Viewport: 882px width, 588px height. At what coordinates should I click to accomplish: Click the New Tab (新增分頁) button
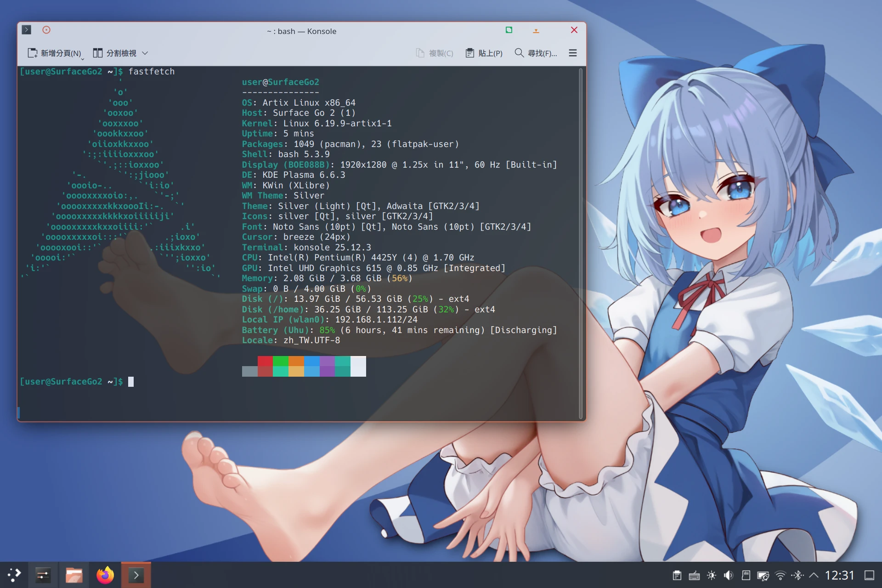click(x=54, y=53)
